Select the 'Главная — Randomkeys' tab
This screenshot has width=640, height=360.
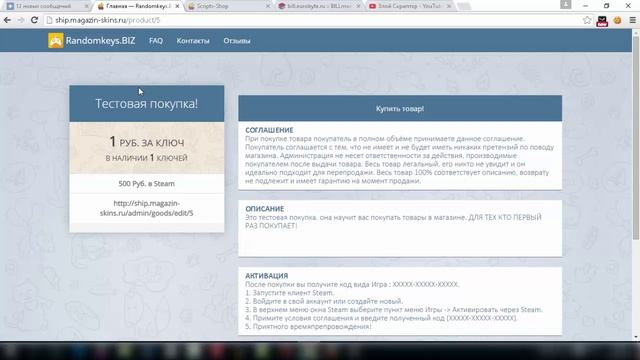[x=137, y=6]
